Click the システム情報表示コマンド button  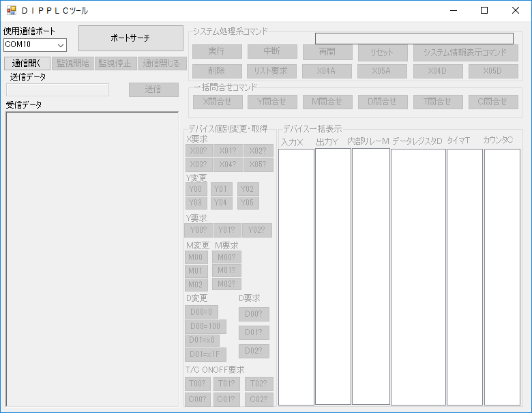[x=465, y=53]
